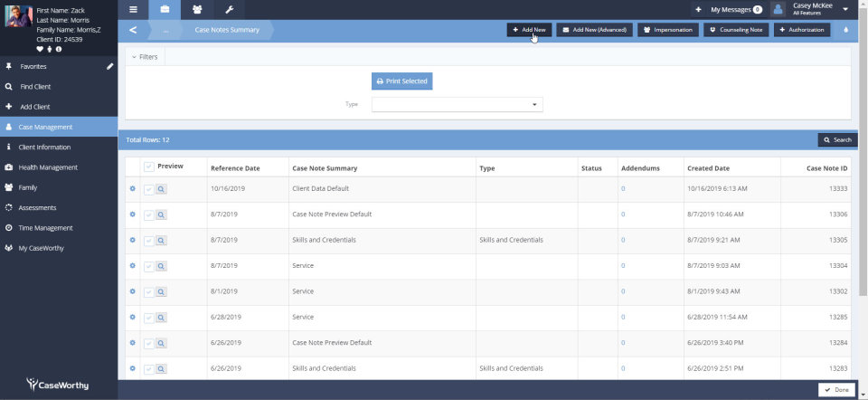The image size is (868, 400).
Task: Check the box for case note 13333
Action: (x=149, y=189)
